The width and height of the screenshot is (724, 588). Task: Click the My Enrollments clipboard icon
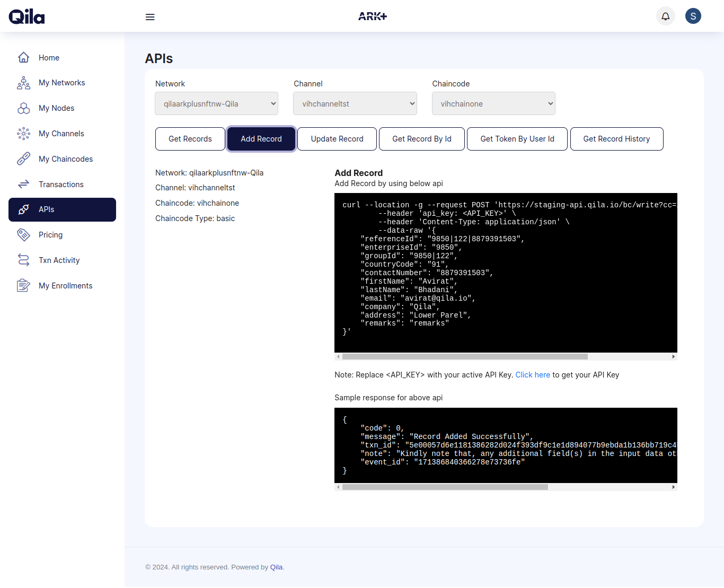[23, 286]
